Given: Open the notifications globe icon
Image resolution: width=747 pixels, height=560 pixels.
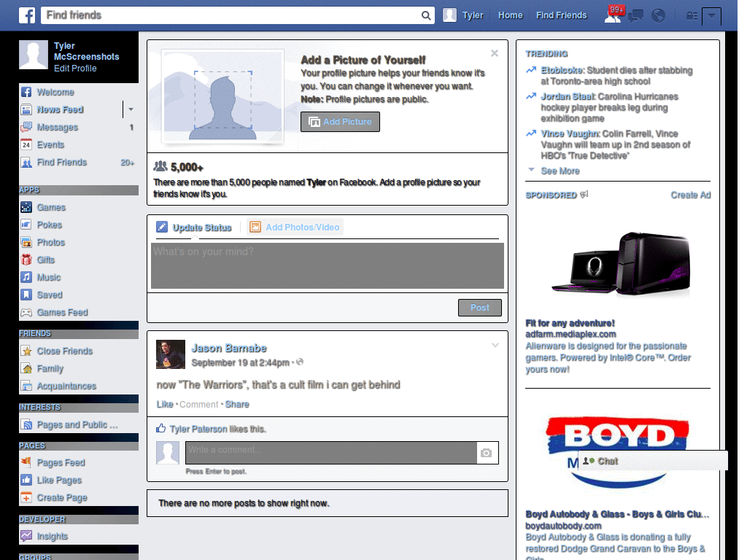Looking at the screenshot, I should [659, 16].
